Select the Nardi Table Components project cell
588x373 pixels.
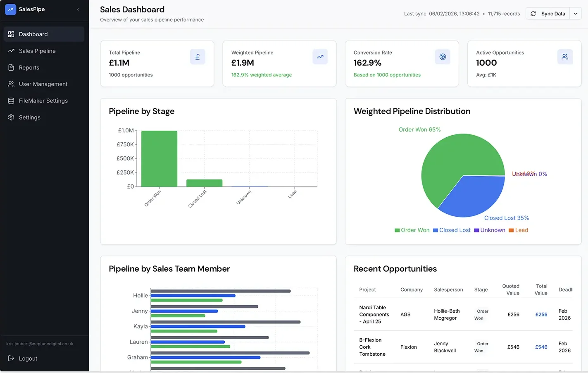click(374, 315)
